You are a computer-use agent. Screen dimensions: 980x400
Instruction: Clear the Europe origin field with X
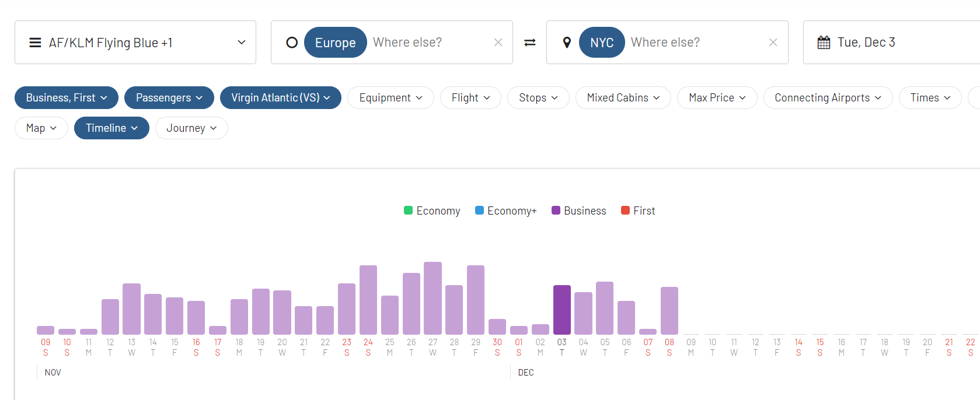[x=498, y=43]
